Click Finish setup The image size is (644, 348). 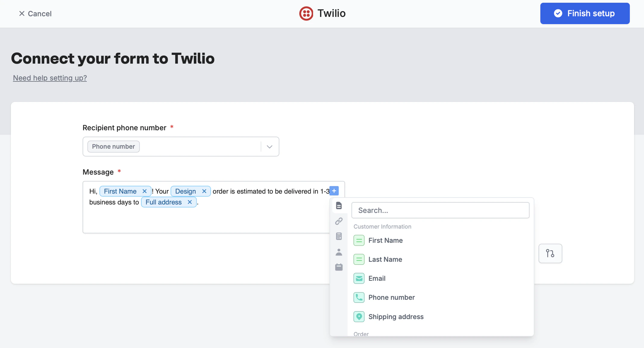pyautogui.click(x=584, y=13)
